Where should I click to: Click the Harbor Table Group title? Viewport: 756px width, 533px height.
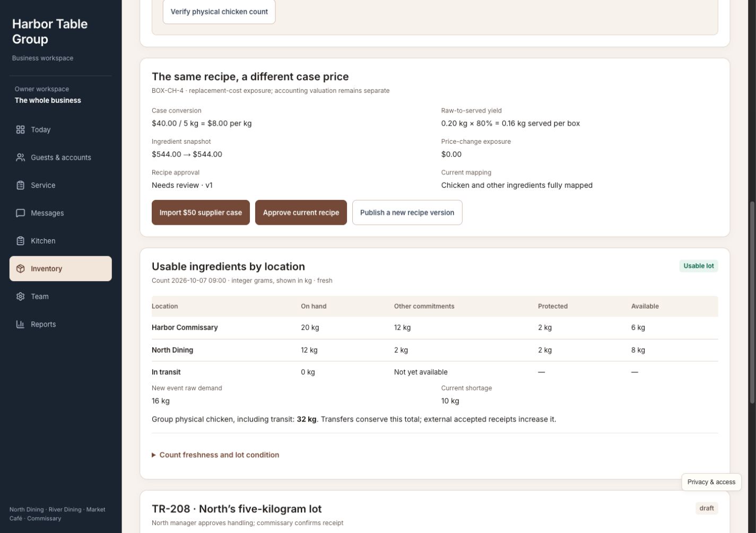[50, 31]
